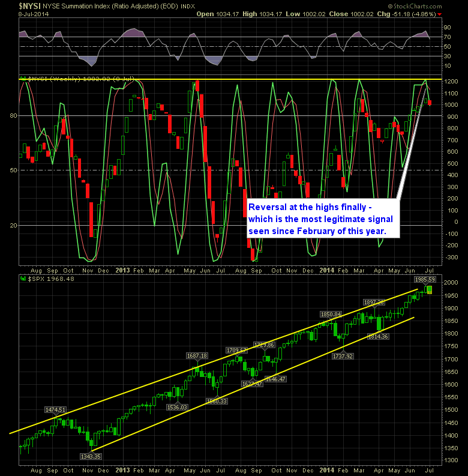Click the 1646.47 price label
The width and height of the screenshot is (468, 476).
click(275, 379)
